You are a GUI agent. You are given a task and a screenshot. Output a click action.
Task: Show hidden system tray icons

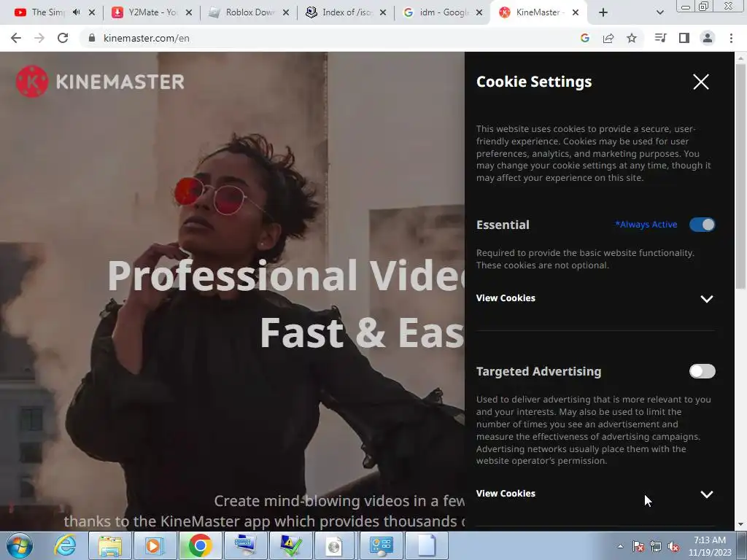620,546
